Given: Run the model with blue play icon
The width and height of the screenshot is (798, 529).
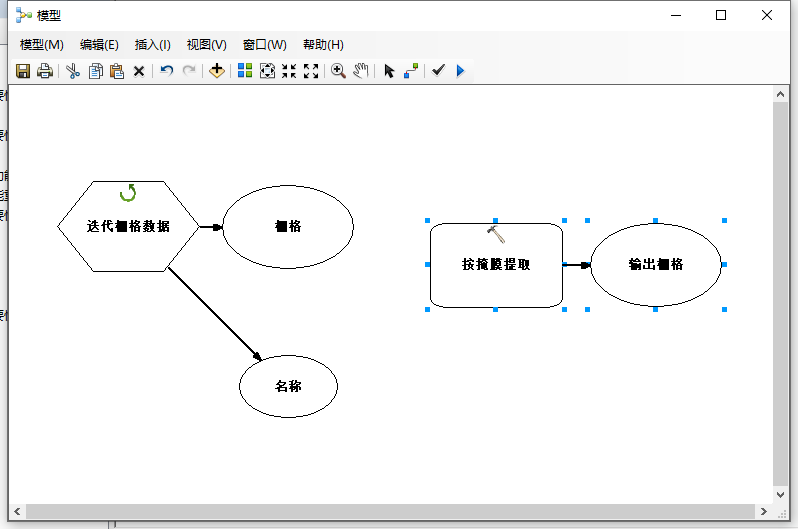Looking at the screenshot, I should coord(461,71).
